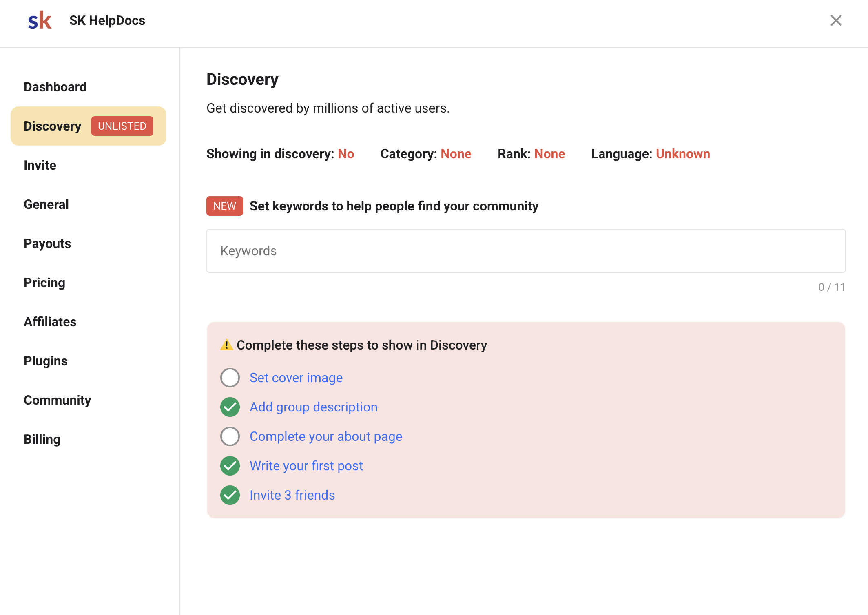Open the Pricing settings tab

tap(44, 283)
